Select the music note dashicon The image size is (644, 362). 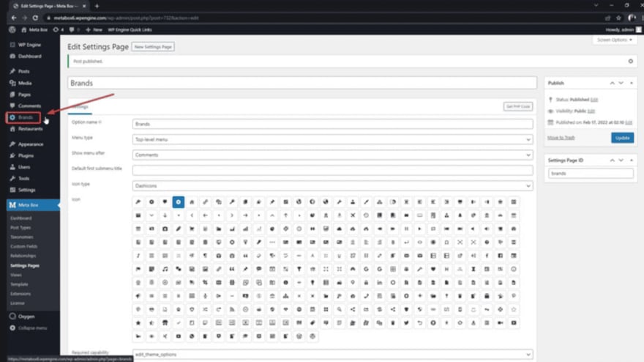tap(165, 269)
